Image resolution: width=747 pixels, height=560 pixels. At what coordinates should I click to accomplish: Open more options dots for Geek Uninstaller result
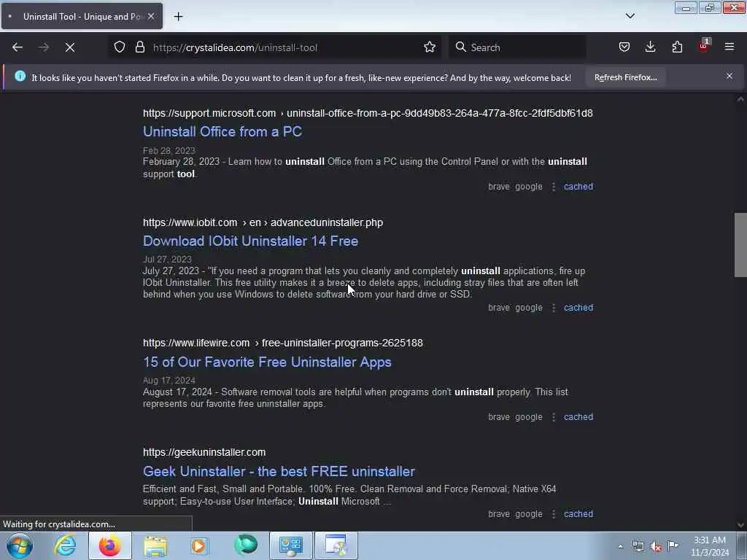click(553, 514)
